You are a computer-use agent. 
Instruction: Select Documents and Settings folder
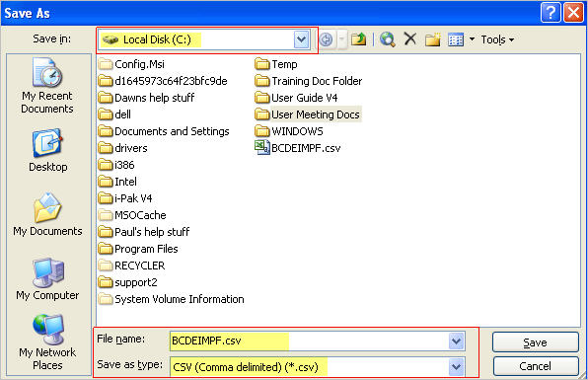[x=164, y=131]
